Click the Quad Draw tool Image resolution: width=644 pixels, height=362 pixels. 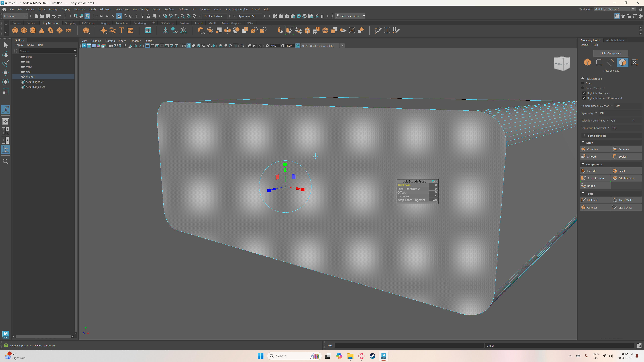pyautogui.click(x=625, y=207)
